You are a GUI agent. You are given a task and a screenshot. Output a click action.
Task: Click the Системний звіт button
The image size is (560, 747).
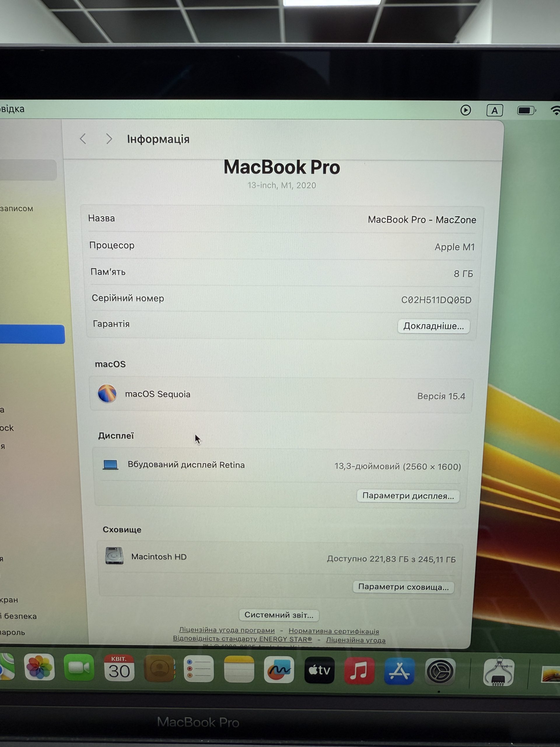point(279,615)
